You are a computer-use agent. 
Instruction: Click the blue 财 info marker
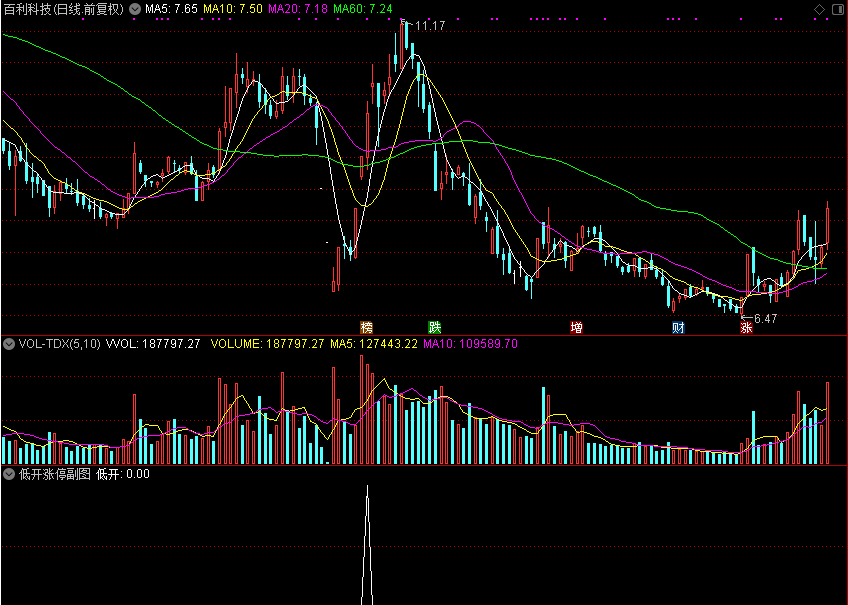[678, 328]
